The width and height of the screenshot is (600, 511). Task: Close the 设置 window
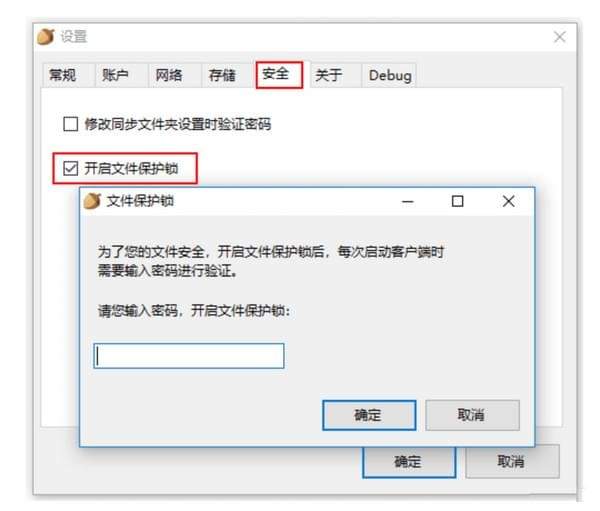pyautogui.click(x=559, y=37)
